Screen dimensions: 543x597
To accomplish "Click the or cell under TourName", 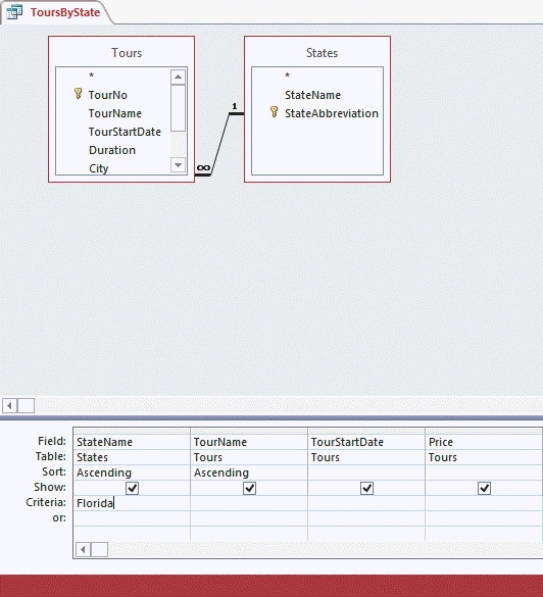I will point(249,519).
